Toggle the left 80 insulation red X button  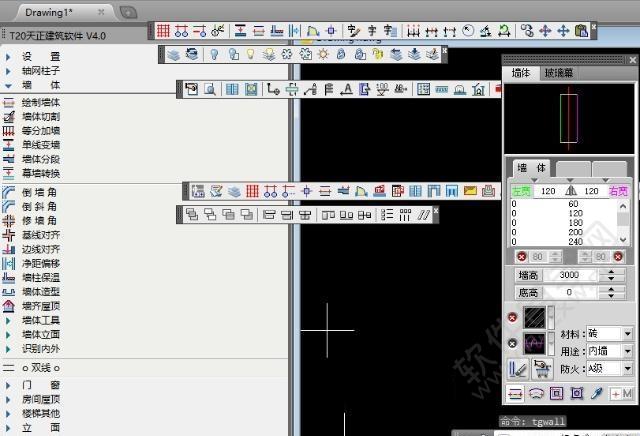[522, 257]
